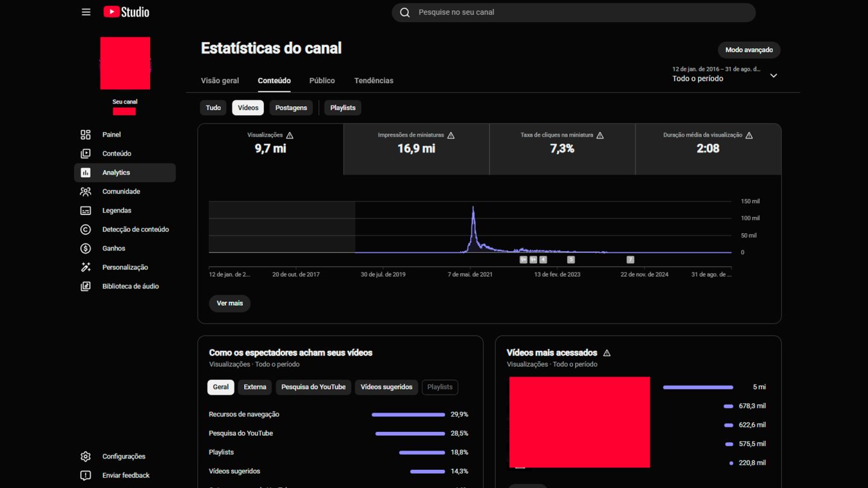Click warning icon next to Visualizações
This screenshot has height=488, width=868.
tap(290, 136)
